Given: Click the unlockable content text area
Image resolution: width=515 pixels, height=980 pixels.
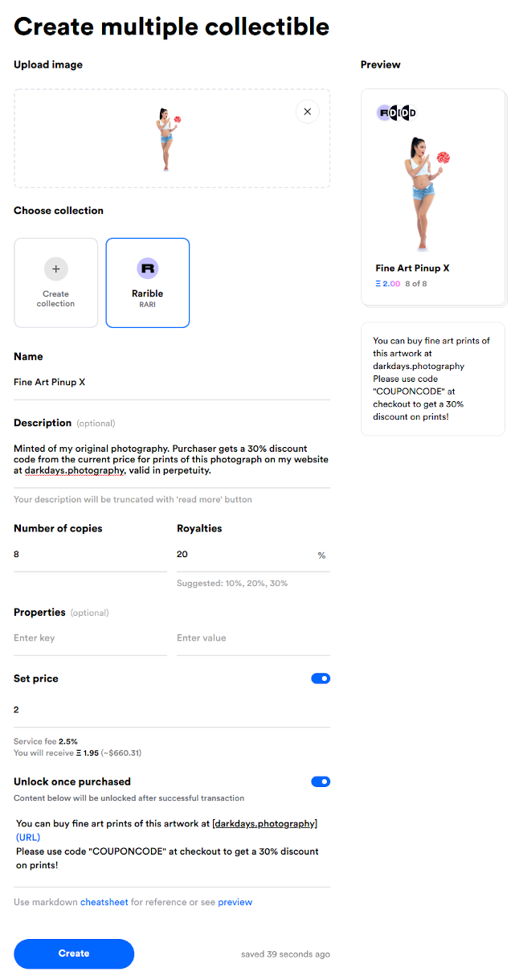Looking at the screenshot, I should (x=172, y=844).
